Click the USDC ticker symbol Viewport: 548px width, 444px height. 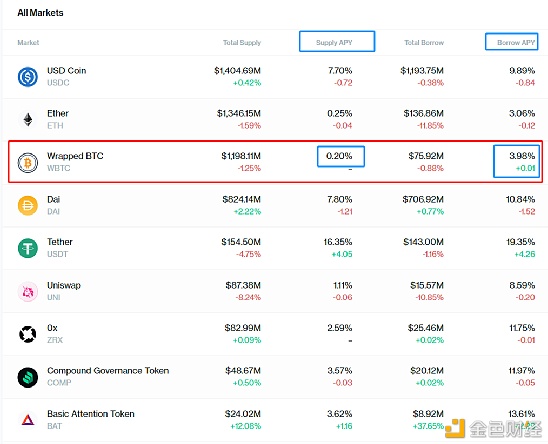click(58, 83)
